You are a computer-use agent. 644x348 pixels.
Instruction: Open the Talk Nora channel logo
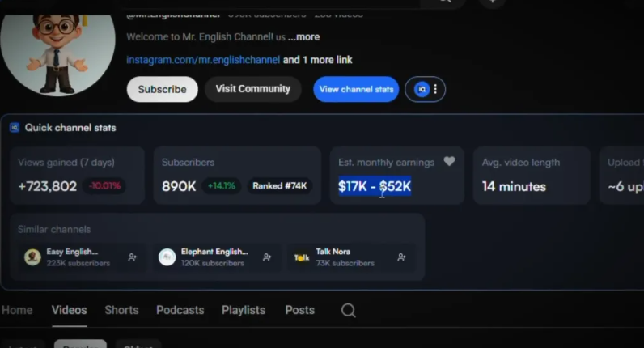click(302, 257)
